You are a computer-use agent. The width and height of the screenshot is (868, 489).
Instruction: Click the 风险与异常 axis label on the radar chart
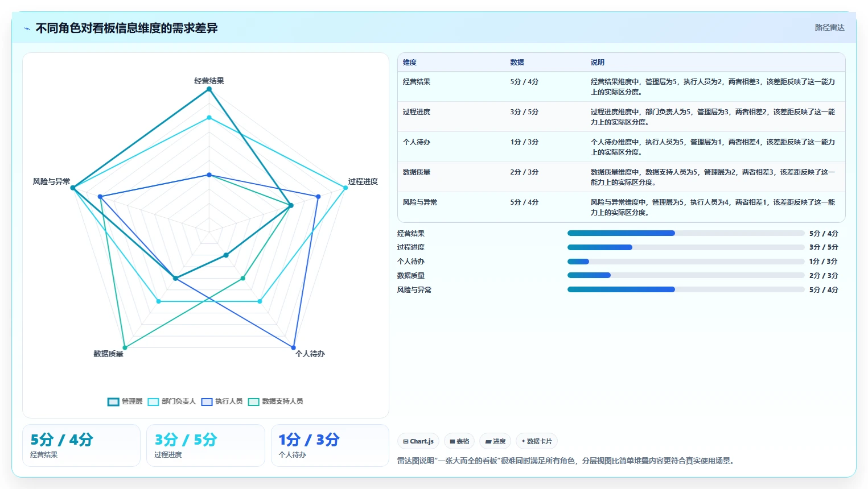point(51,181)
